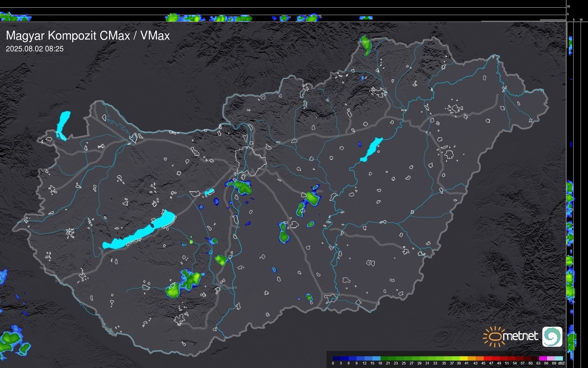Image resolution: width=588 pixels, height=368 pixels.
Task: Select the light cyan 69 dBZ legend swatch
Action: point(559,358)
